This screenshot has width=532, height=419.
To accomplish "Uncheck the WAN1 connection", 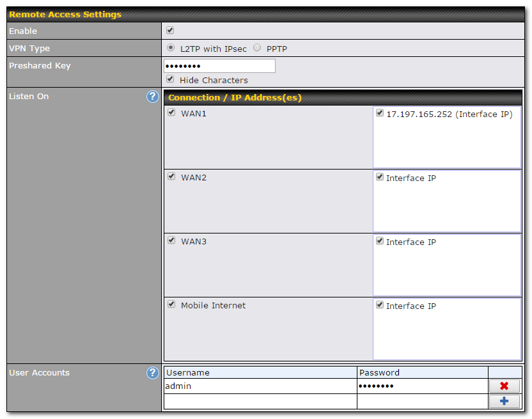I will point(171,112).
